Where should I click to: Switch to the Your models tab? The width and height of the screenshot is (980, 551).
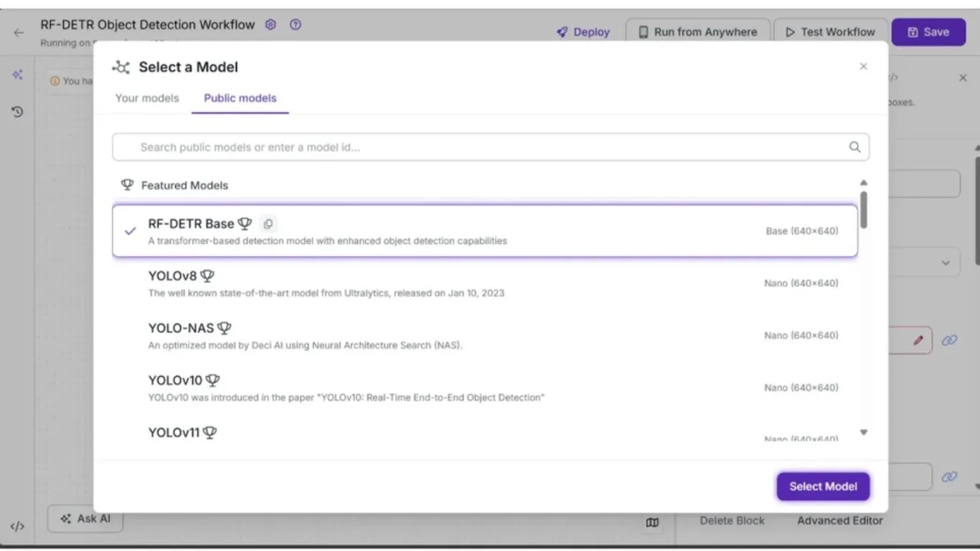tap(147, 98)
